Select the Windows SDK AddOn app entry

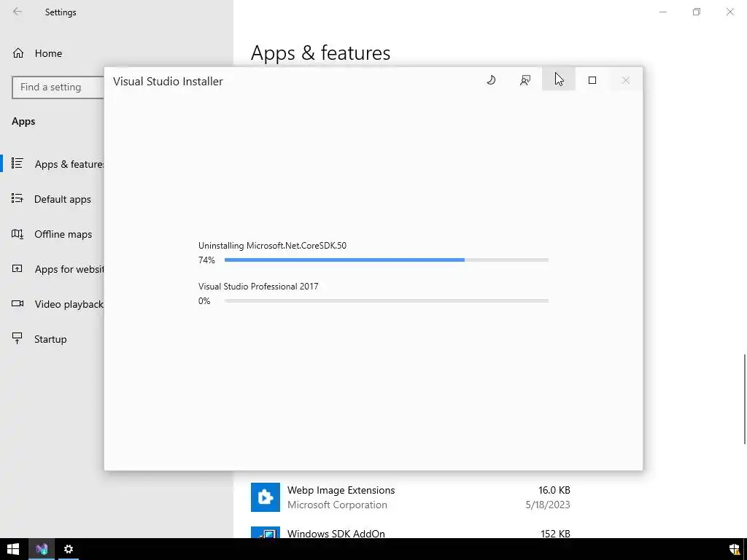pyautogui.click(x=411, y=531)
